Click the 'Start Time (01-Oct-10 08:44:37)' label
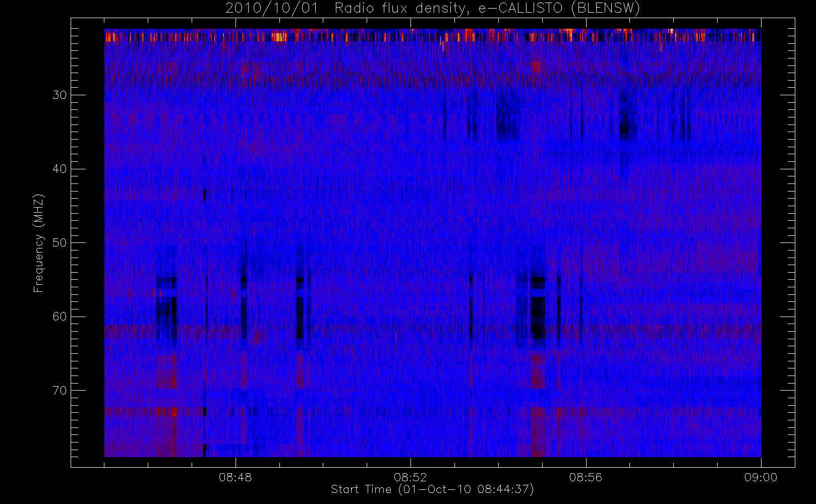Viewport: 816px width, 504px height. 432,489
